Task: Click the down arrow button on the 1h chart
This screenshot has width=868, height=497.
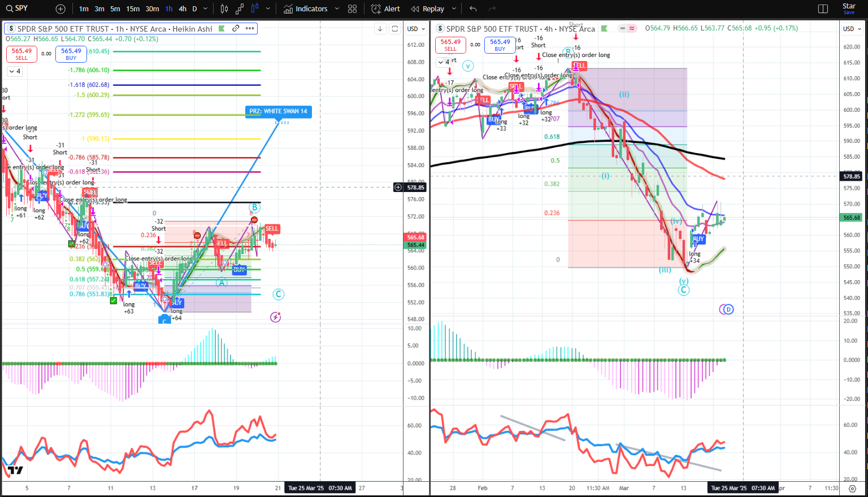Action: (x=380, y=29)
